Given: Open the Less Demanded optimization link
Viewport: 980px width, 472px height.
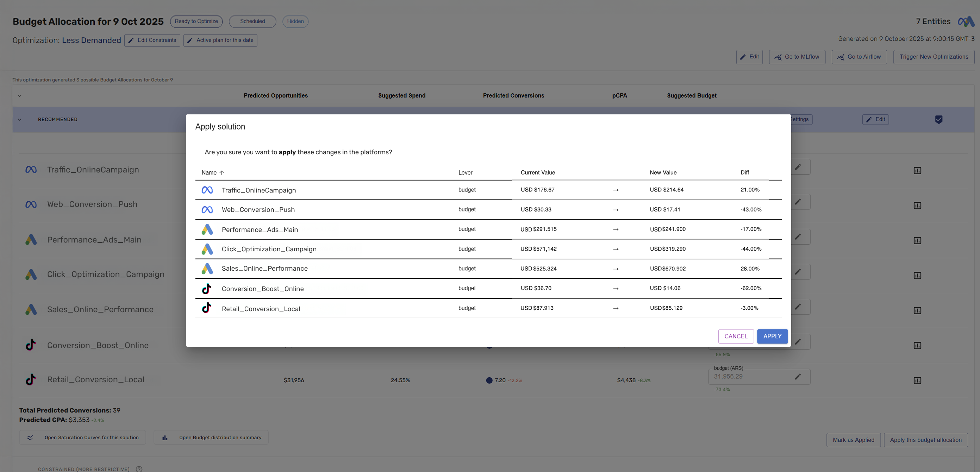Looking at the screenshot, I should (91, 40).
